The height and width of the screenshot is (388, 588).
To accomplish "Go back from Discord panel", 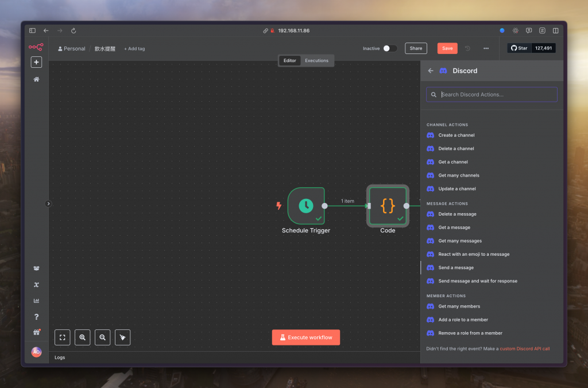I will coord(431,71).
